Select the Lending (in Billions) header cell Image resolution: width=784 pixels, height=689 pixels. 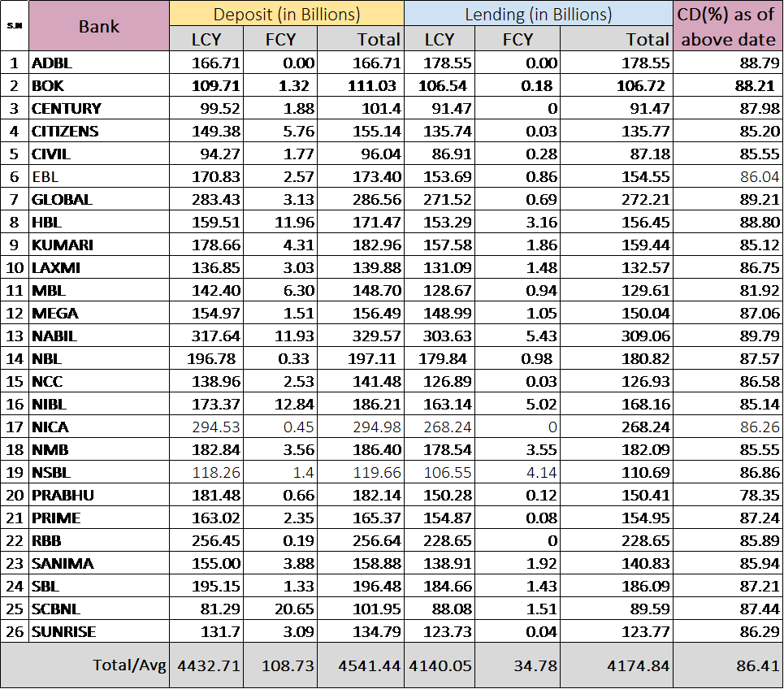(x=538, y=14)
